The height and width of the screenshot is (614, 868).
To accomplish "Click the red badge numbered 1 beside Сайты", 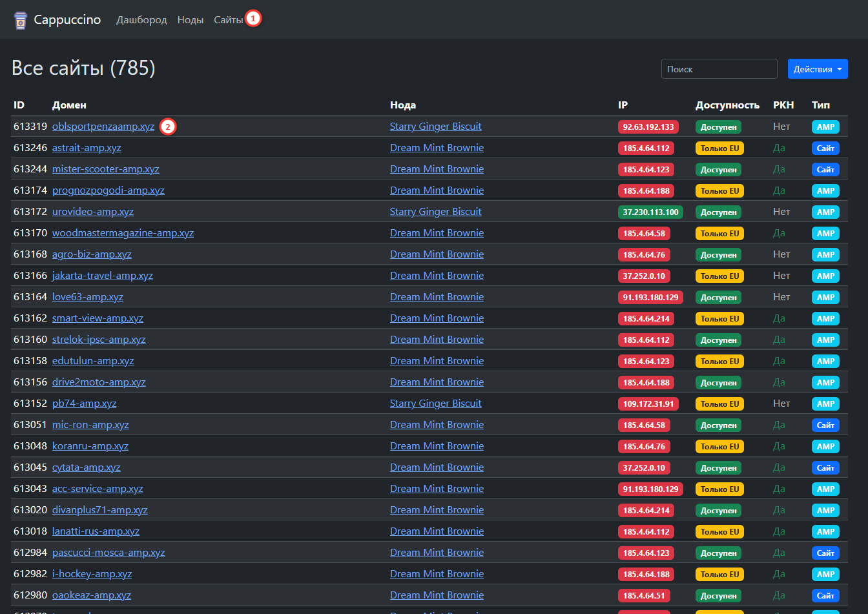I will 253,19.
